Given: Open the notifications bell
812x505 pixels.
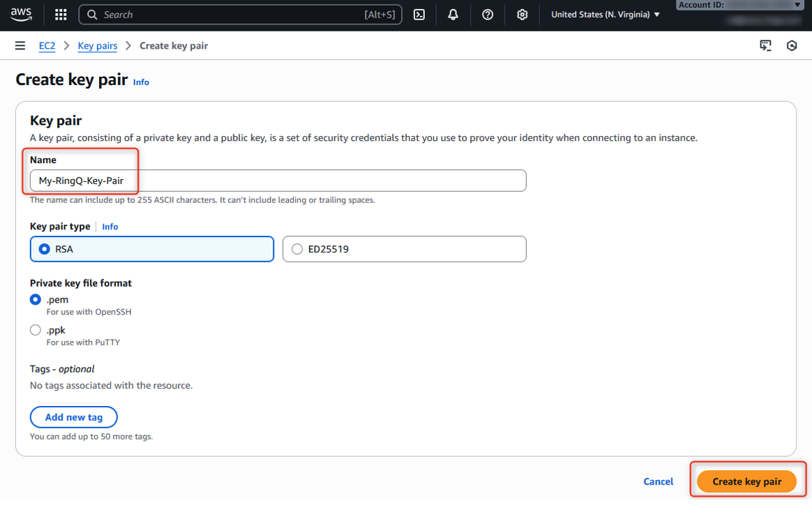Looking at the screenshot, I should tap(453, 14).
